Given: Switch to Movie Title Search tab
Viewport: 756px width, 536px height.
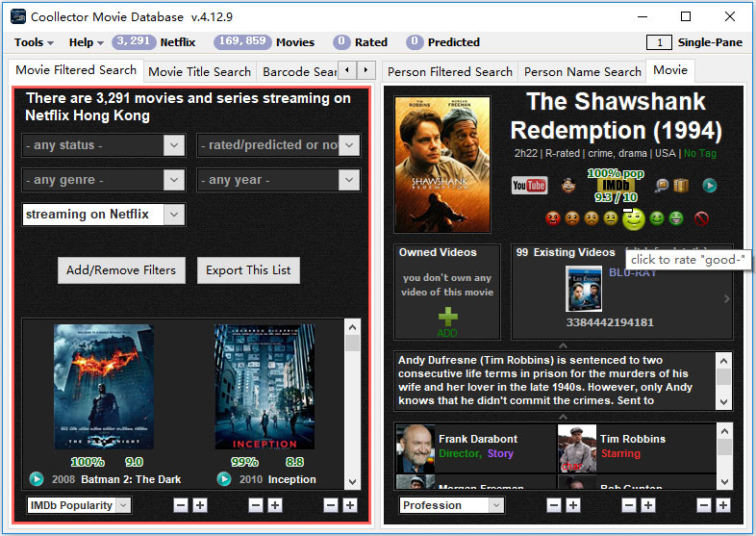Looking at the screenshot, I should pyautogui.click(x=200, y=72).
